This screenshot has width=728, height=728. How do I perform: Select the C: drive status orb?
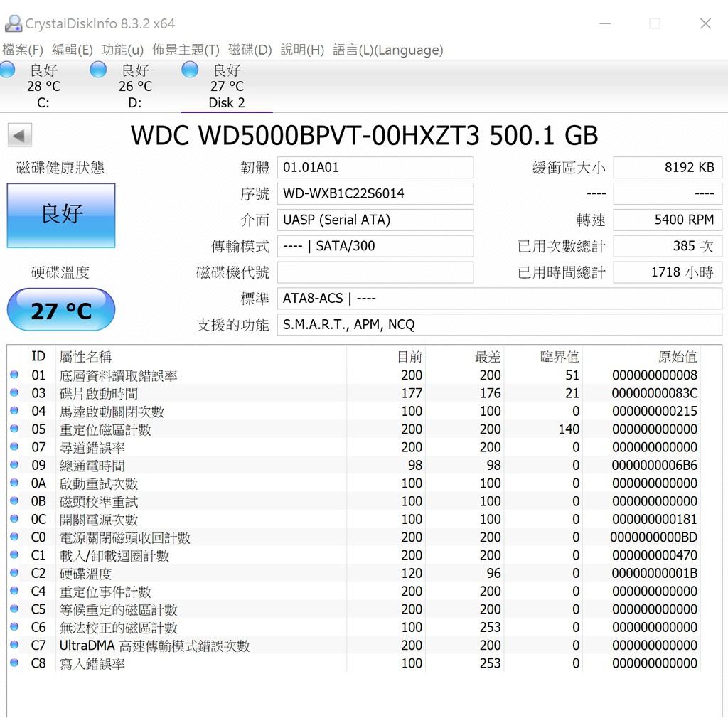click(x=7, y=70)
